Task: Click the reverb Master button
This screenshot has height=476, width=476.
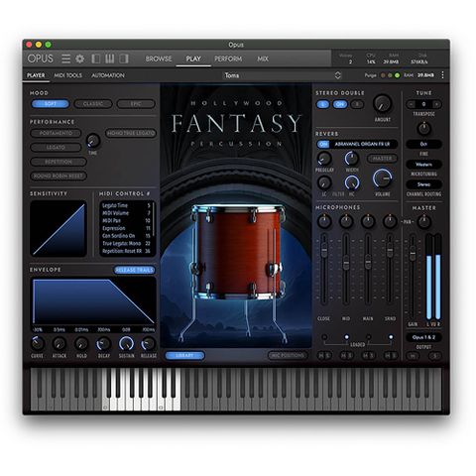Action: click(x=382, y=159)
